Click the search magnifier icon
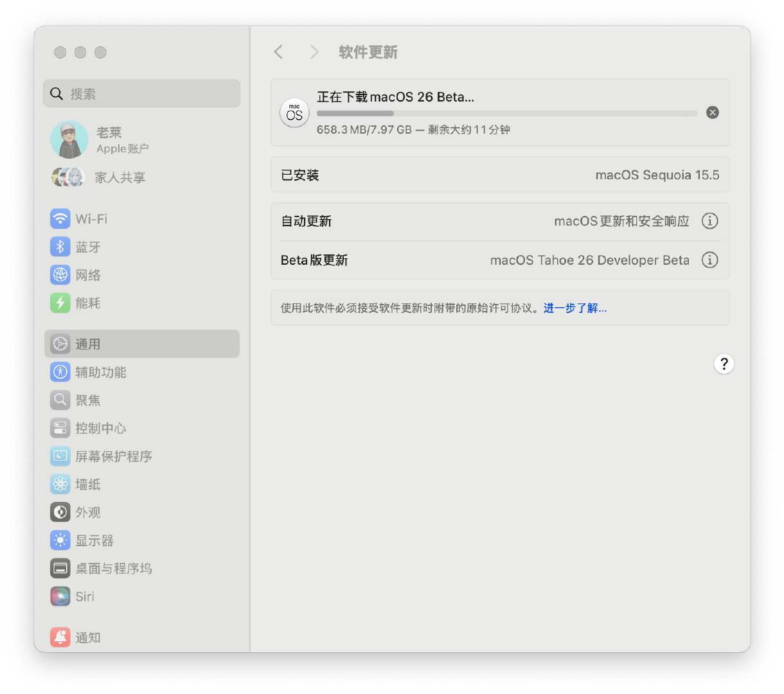The image size is (784, 694). [57, 94]
